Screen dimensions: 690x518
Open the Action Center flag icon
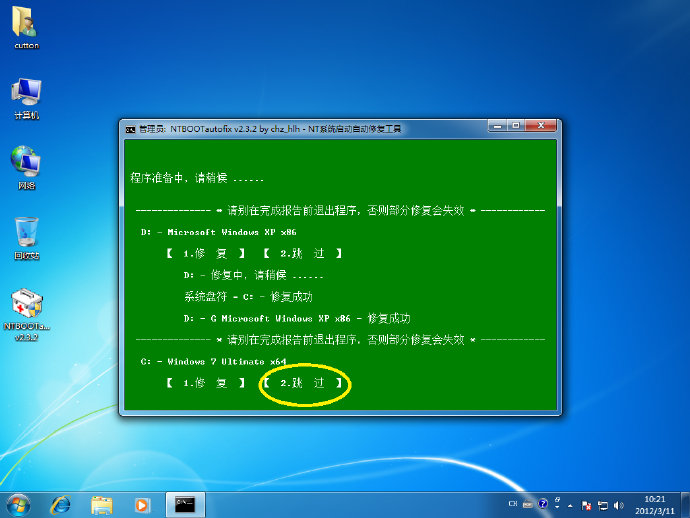586,506
